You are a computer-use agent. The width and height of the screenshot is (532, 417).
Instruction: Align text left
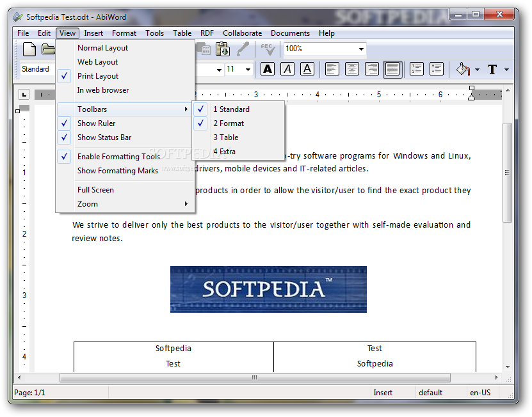(x=332, y=69)
